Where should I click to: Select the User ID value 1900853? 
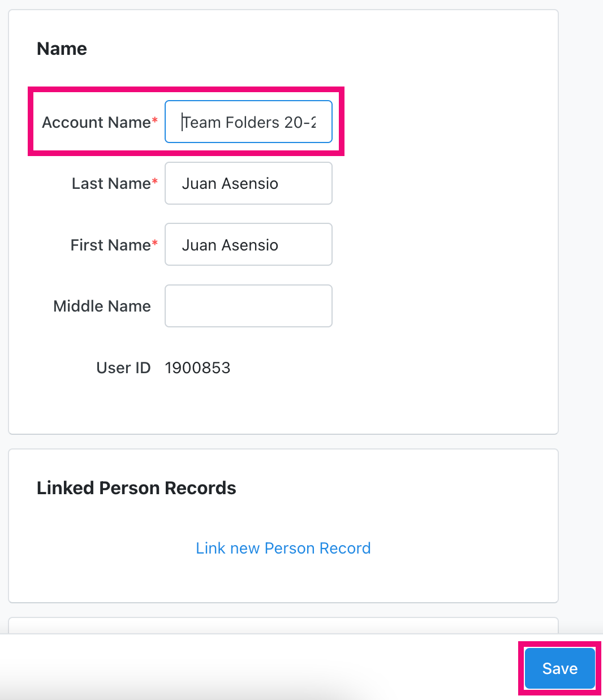pos(197,368)
